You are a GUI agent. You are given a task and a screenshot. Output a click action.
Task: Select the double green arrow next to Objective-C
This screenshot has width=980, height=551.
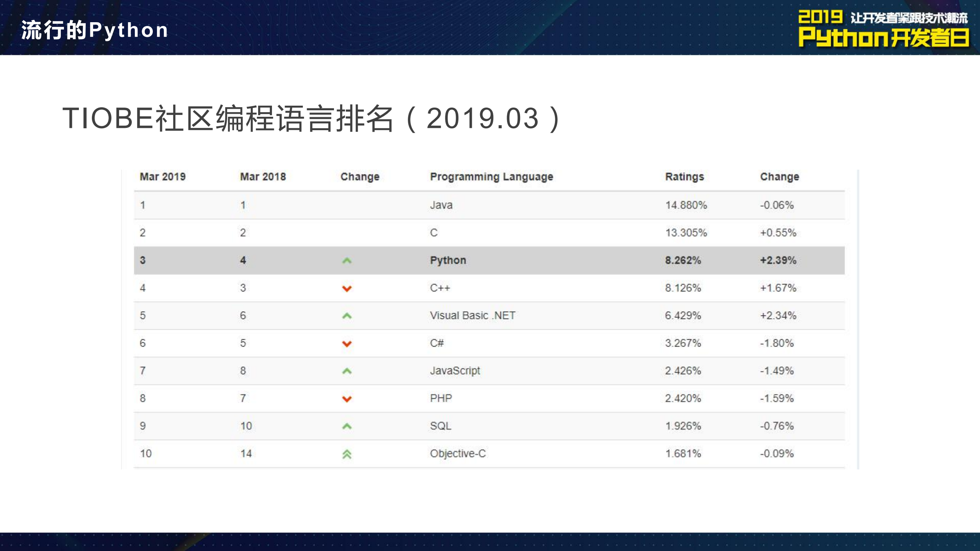pyautogui.click(x=347, y=453)
